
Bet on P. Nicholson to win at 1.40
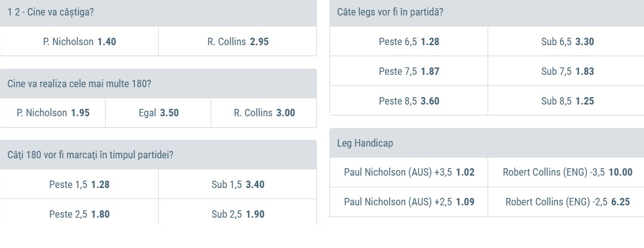[x=79, y=42]
